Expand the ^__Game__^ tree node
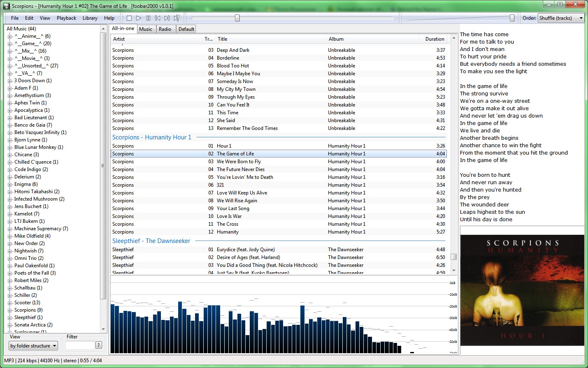This screenshot has width=588, height=368. click(10, 44)
